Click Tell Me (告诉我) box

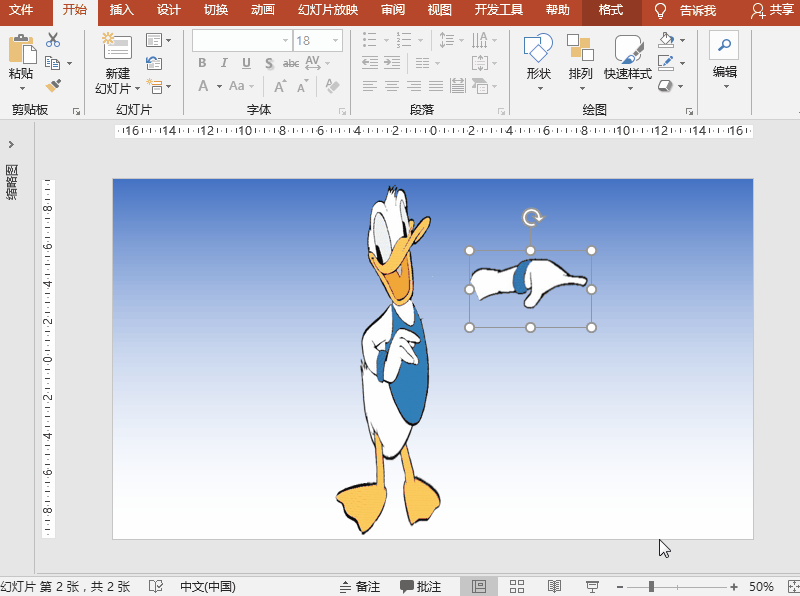tap(686, 10)
